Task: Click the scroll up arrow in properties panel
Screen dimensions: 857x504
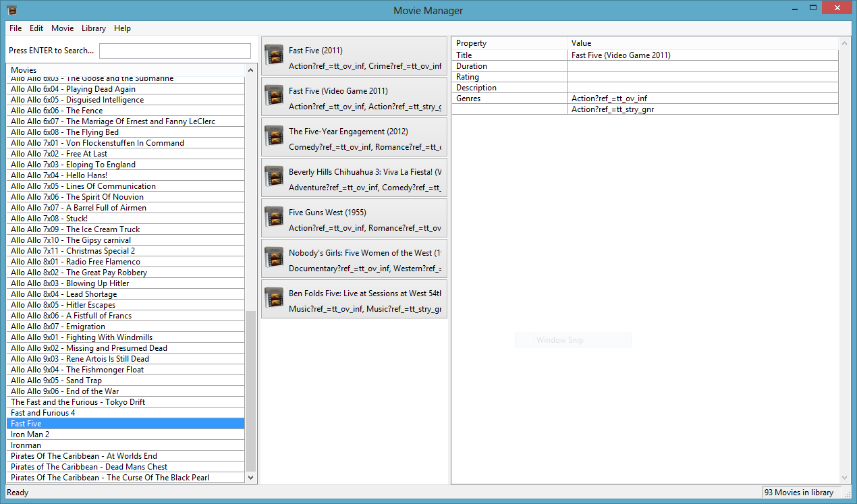Action: pyautogui.click(x=843, y=43)
